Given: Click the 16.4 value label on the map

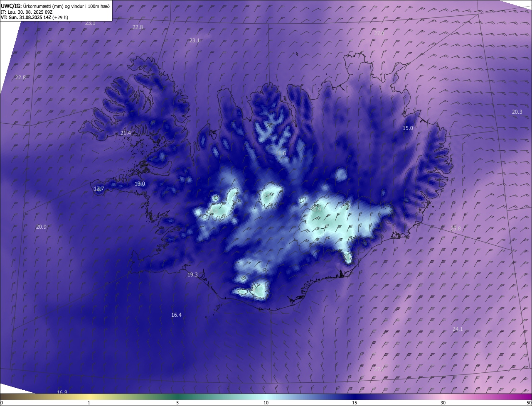Looking at the screenshot, I should pos(176,315).
